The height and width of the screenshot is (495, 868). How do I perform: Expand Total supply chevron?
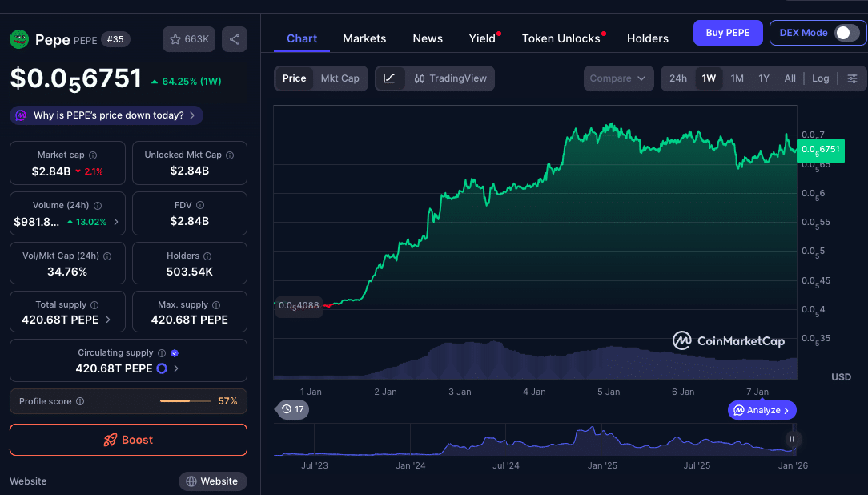(108, 320)
